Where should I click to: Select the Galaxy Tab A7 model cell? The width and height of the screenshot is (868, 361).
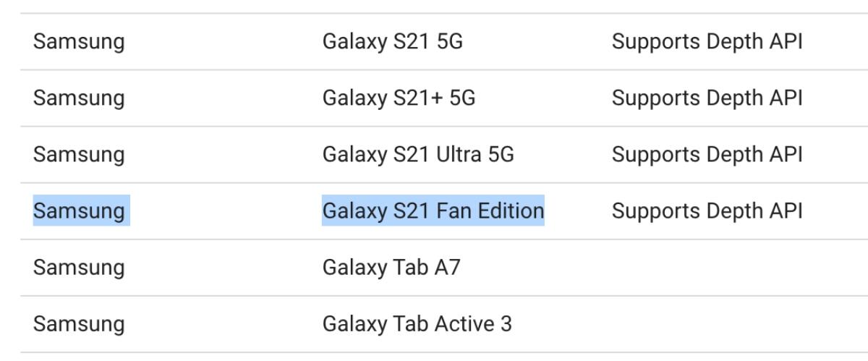391,268
